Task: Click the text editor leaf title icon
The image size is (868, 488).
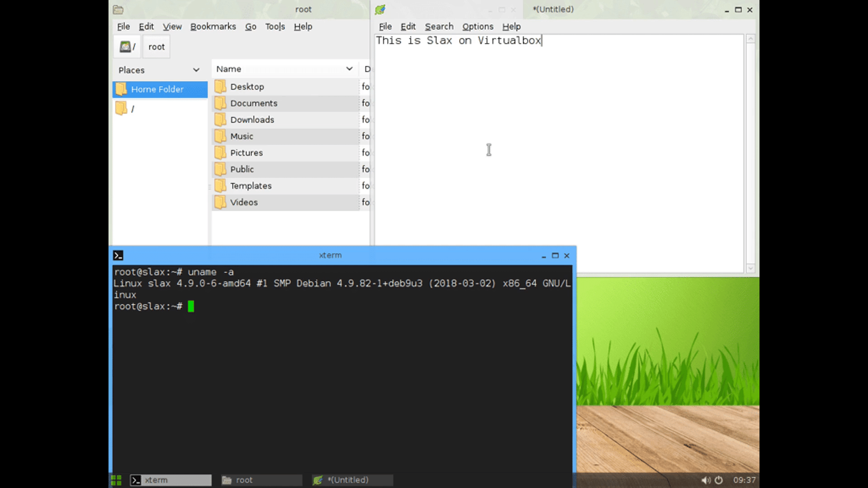Action: pos(380,9)
